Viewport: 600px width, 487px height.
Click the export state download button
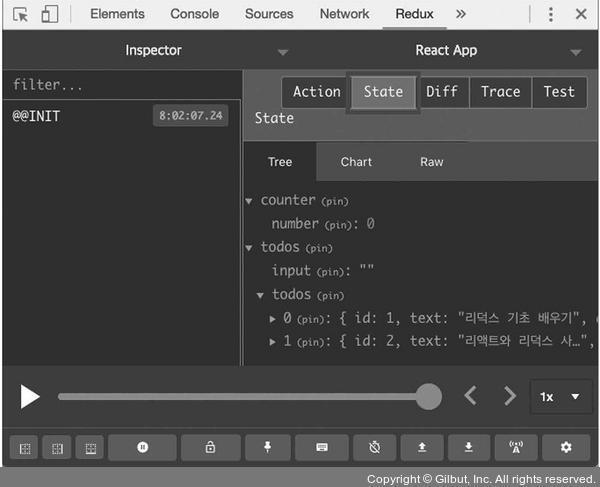coord(469,447)
